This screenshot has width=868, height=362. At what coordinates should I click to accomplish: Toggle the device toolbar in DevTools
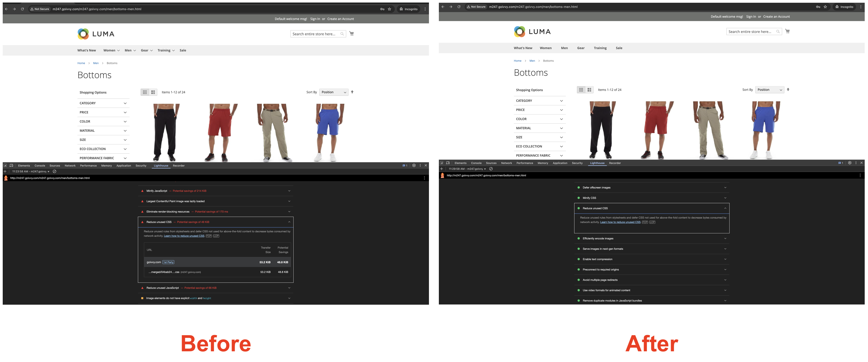[11, 165]
